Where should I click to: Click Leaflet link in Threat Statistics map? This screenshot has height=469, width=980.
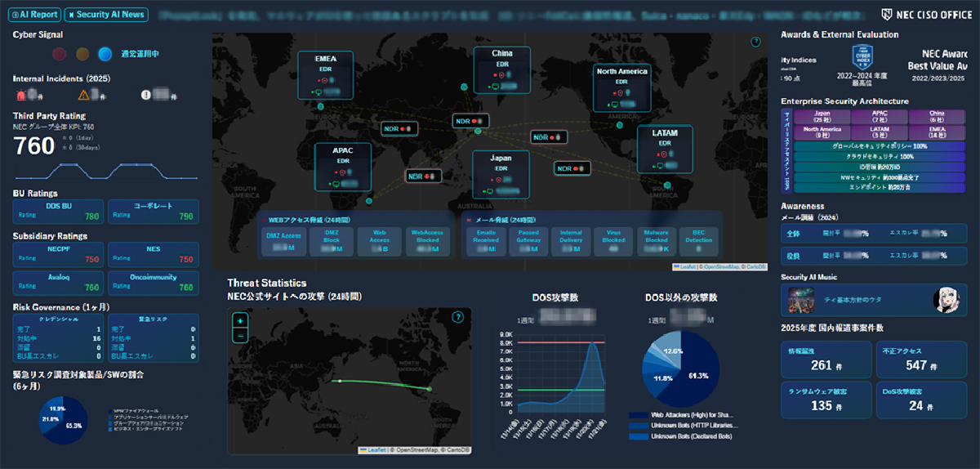pyautogui.click(x=376, y=449)
